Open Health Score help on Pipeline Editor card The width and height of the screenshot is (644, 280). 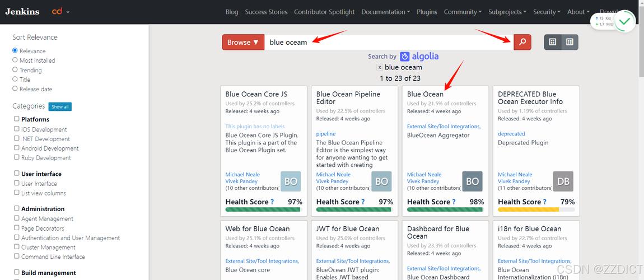click(363, 202)
